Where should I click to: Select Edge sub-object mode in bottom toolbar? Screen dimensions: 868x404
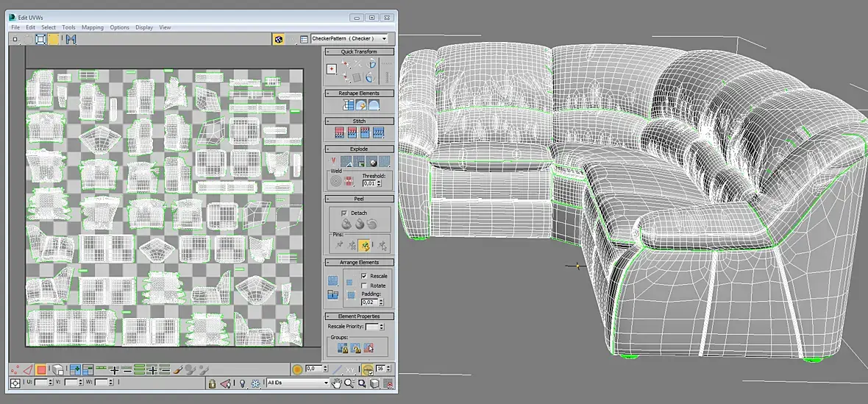tap(28, 369)
